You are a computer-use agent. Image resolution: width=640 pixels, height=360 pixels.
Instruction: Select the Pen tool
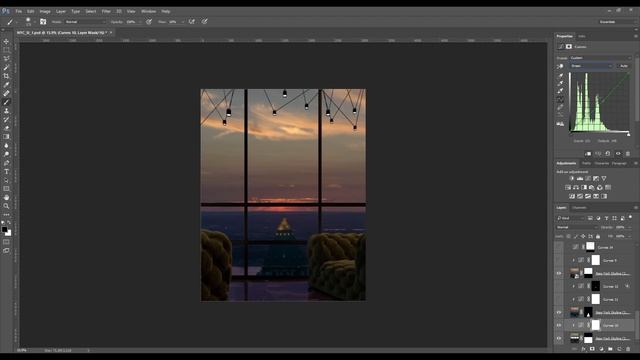[6, 163]
